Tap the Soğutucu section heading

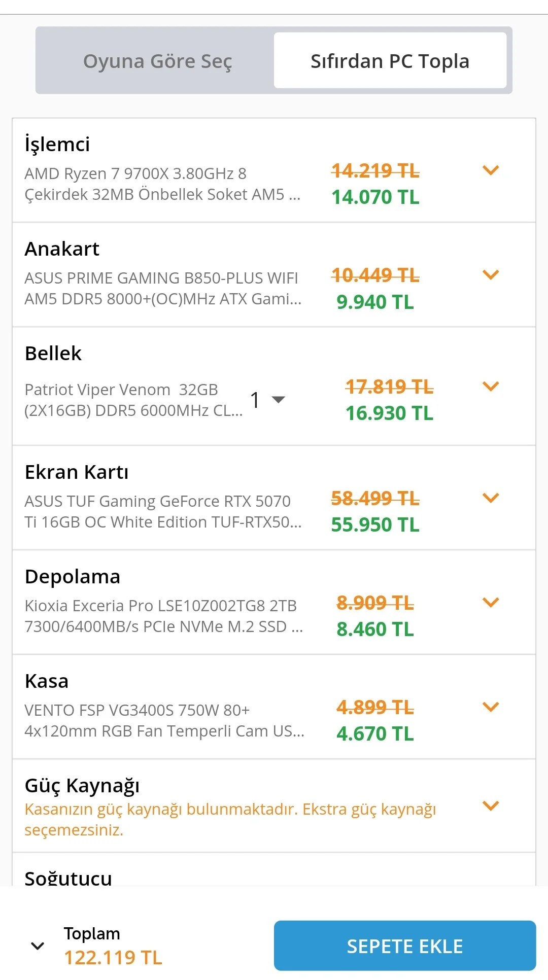tap(68, 878)
